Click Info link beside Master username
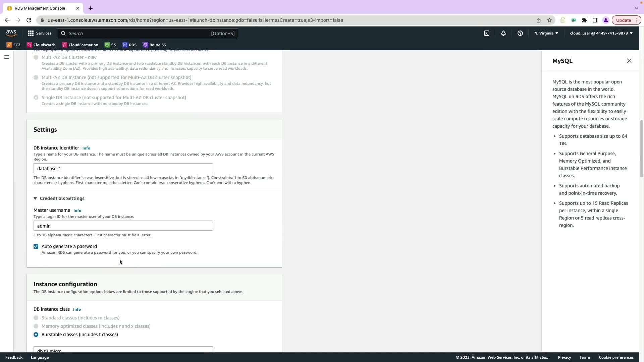 [x=77, y=210]
